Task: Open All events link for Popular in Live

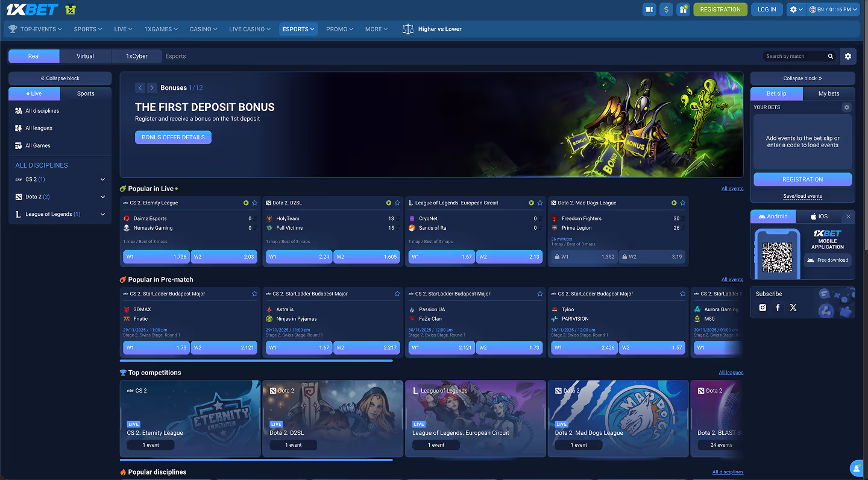Action: pos(732,188)
